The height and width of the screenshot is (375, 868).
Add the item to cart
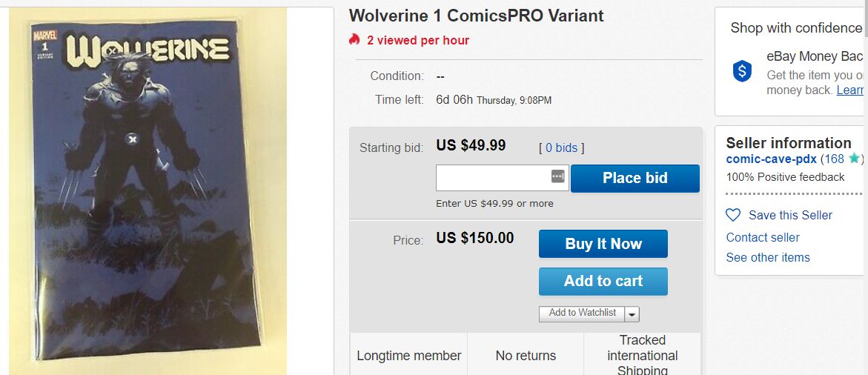tap(603, 281)
